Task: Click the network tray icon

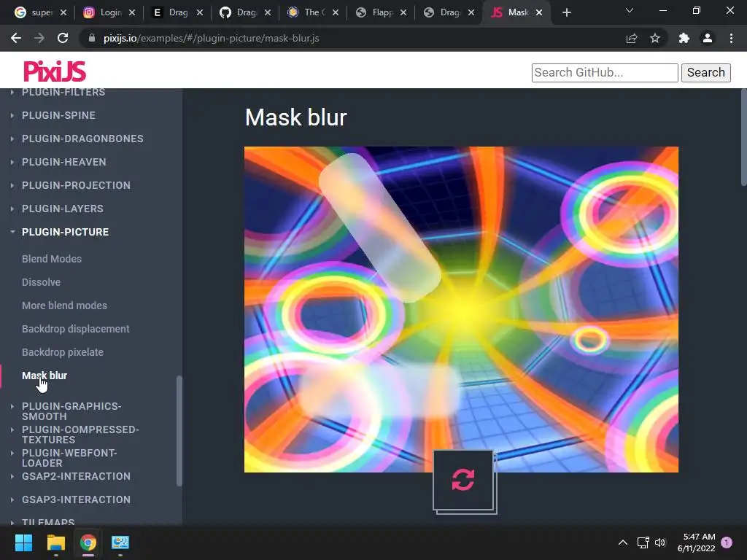Action: (643, 542)
